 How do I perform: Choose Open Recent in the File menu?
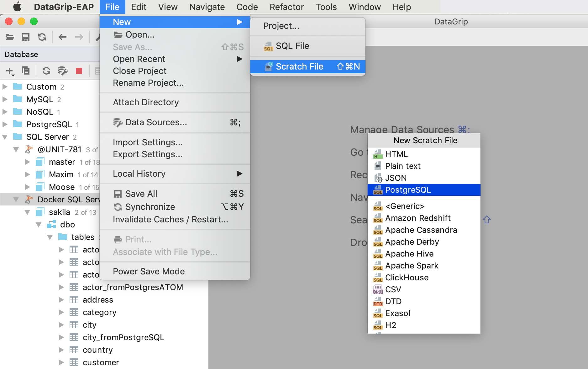(175, 59)
